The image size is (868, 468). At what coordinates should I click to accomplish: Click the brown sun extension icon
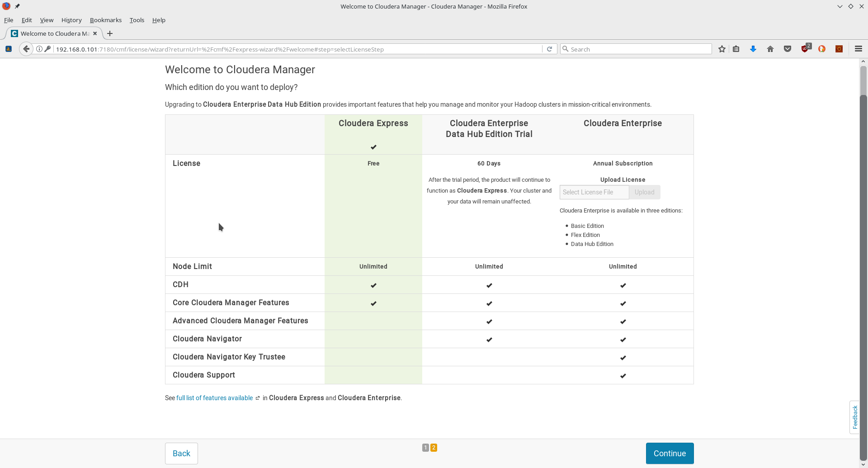pyautogui.click(x=839, y=49)
